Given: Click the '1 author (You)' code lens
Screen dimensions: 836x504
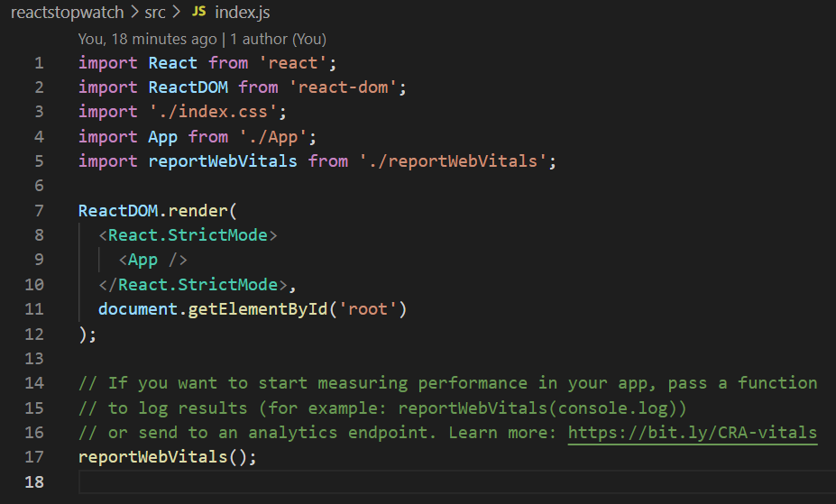Looking at the screenshot, I should click(x=279, y=39).
